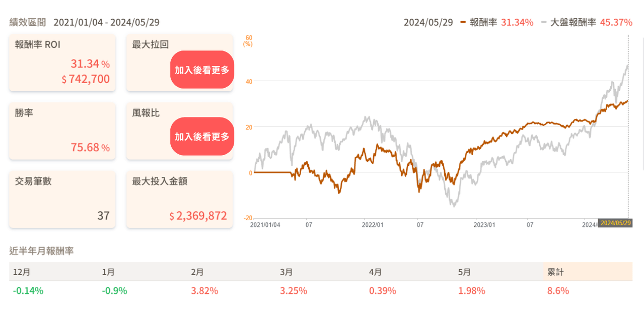
Task: Click the 2022/01 label on the x-axis
Action: tap(373, 225)
